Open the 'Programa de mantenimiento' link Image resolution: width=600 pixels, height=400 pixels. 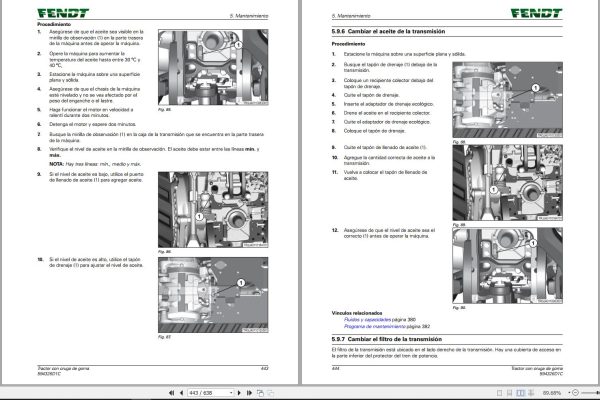375,326
